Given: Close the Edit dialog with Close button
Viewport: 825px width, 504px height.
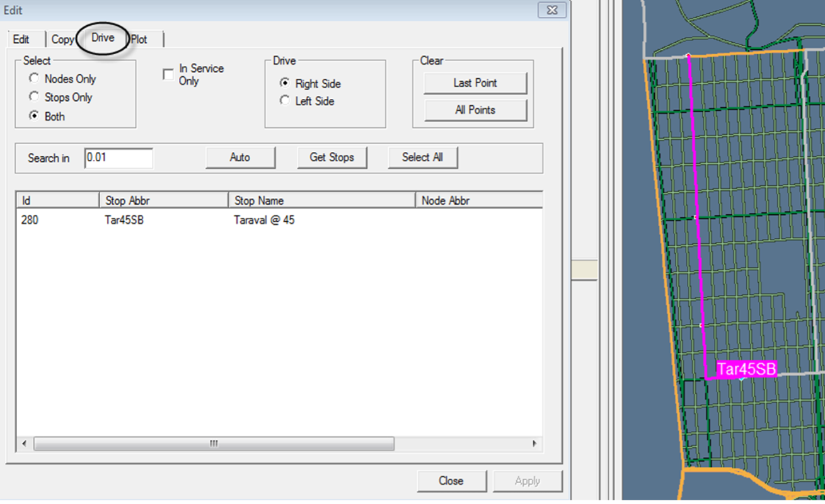Looking at the screenshot, I should pos(451,481).
